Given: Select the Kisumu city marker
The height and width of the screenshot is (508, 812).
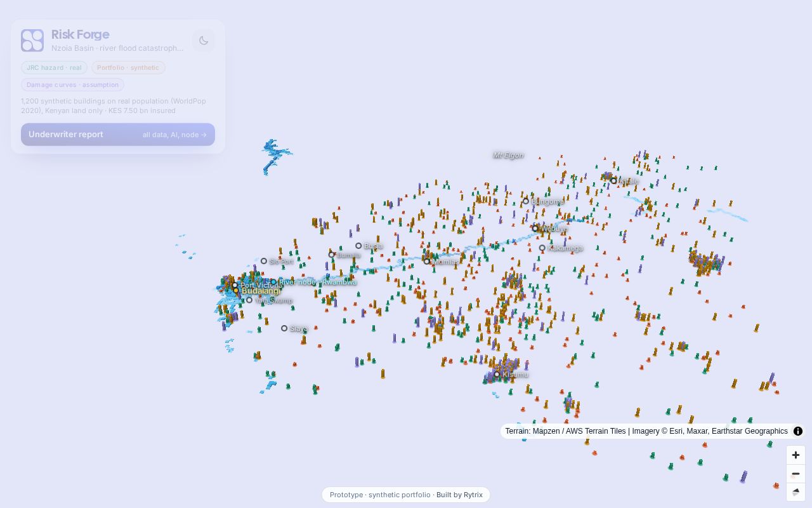Looking at the screenshot, I should point(497,375).
